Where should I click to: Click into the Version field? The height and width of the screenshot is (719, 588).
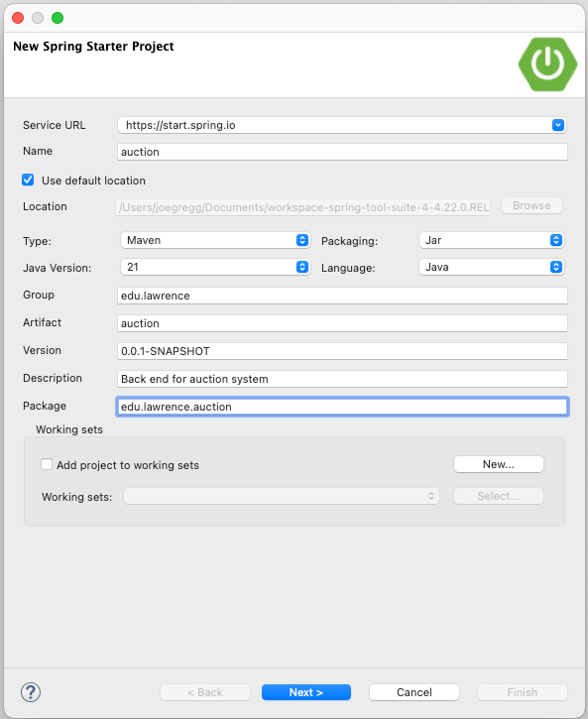(x=342, y=351)
